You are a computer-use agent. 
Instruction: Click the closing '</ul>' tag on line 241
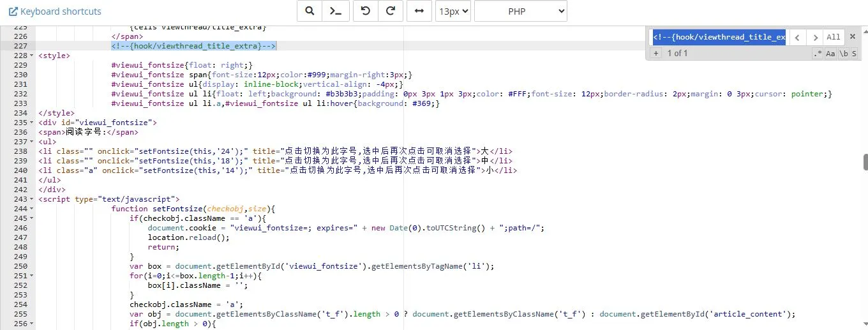50,180
